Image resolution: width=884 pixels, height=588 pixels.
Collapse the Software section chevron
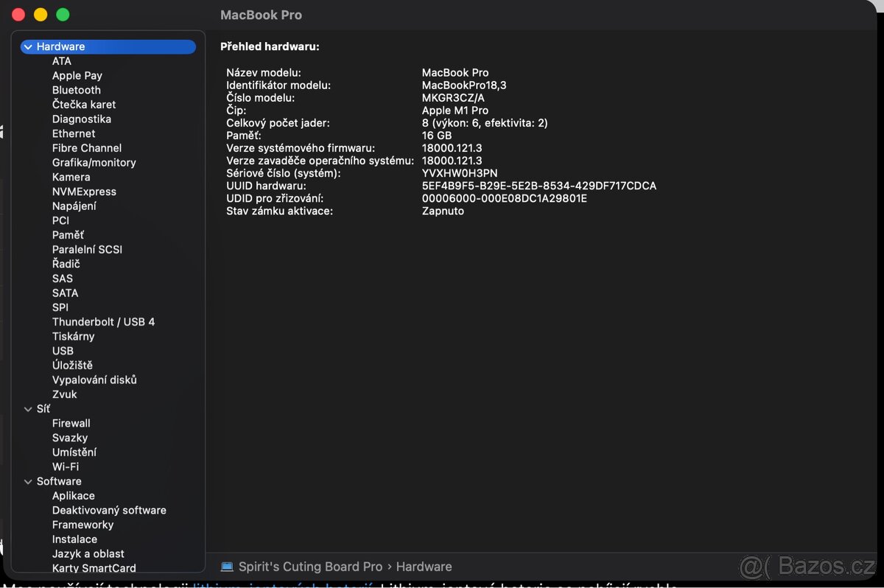pos(28,481)
